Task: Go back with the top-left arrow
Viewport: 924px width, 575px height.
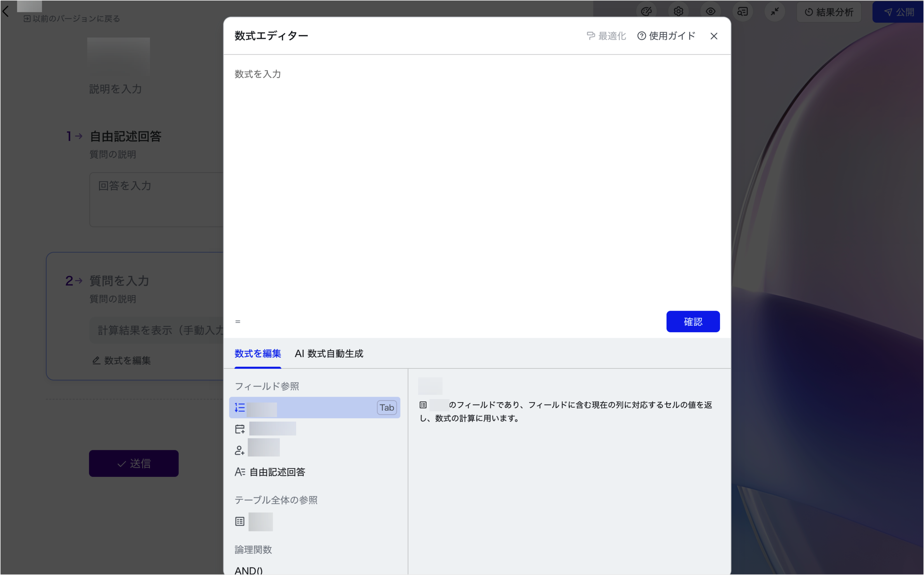Action: (x=6, y=11)
